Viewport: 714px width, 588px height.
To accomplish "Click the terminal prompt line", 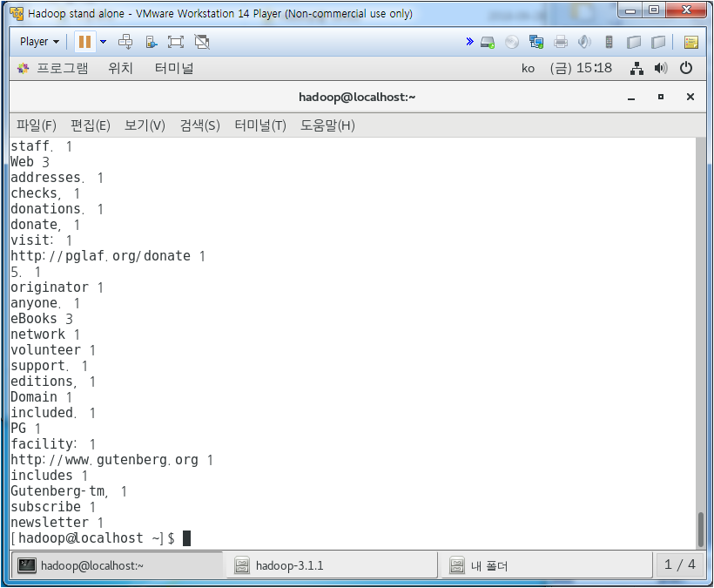I will [100, 537].
